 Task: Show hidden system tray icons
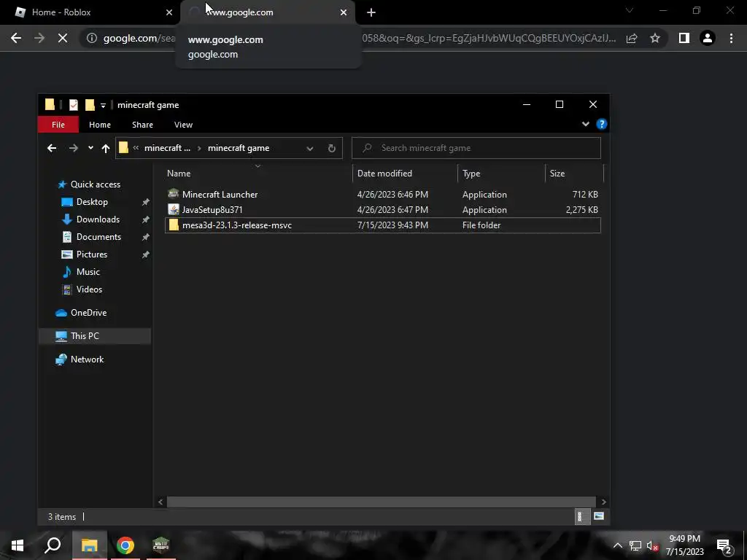pos(617,545)
